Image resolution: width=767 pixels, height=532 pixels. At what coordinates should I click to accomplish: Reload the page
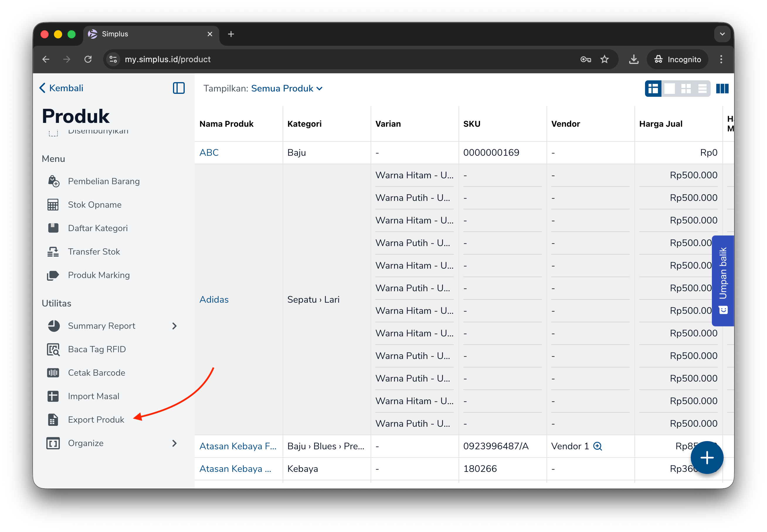click(x=88, y=59)
